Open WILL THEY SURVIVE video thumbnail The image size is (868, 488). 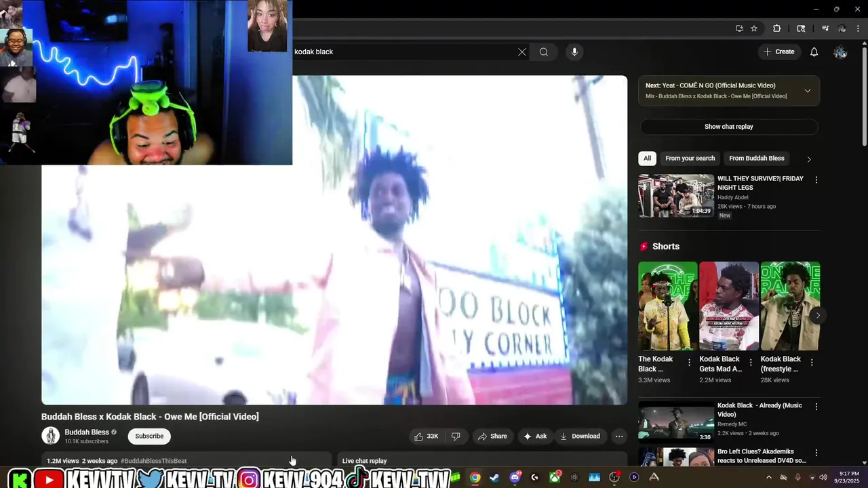[676, 196]
